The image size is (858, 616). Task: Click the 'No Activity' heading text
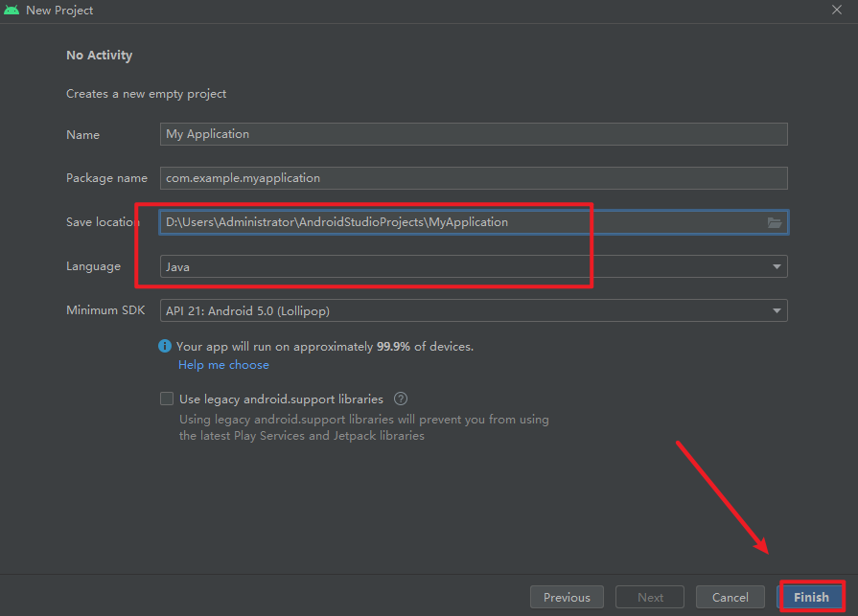point(99,56)
